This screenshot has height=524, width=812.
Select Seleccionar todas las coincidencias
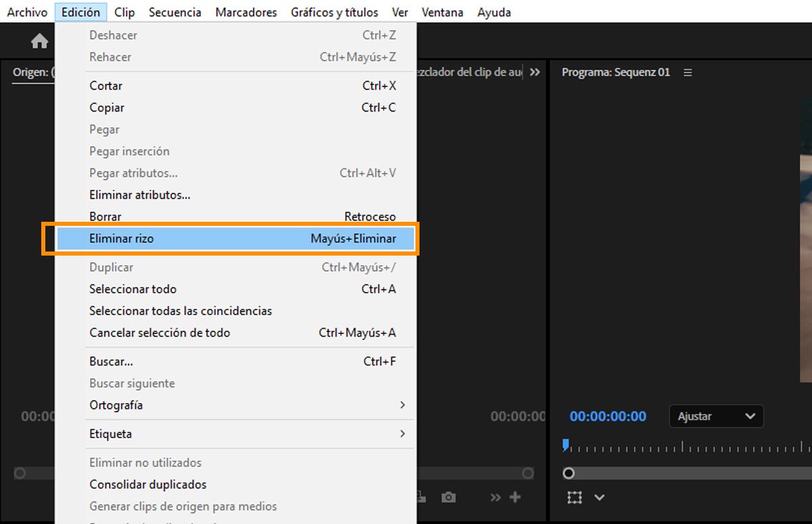click(x=235, y=311)
